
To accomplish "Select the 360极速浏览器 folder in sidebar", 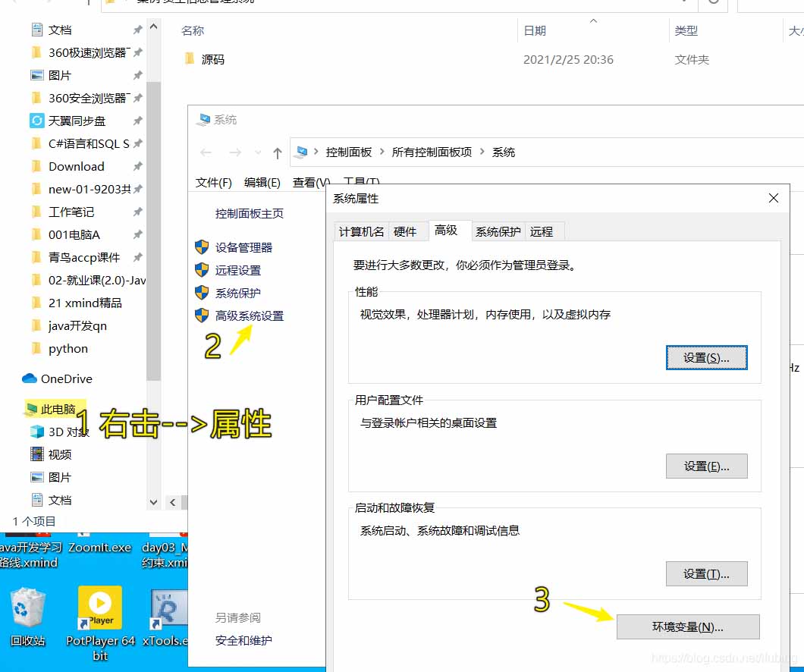I will [80, 53].
